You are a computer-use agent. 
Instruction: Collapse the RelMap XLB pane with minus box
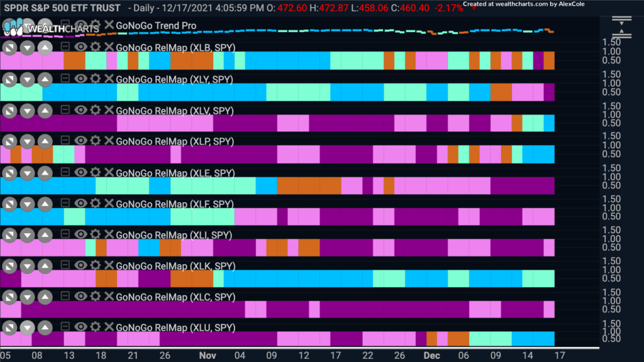65,47
